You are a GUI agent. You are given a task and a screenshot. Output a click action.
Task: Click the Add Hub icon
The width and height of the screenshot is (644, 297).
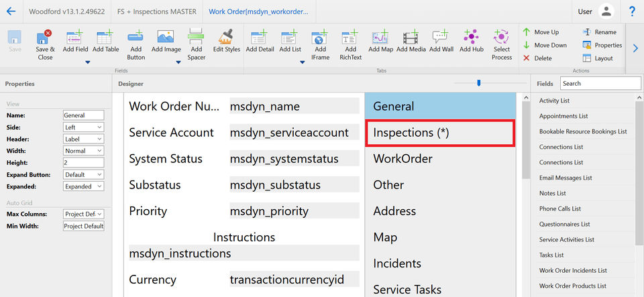[x=471, y=37]
